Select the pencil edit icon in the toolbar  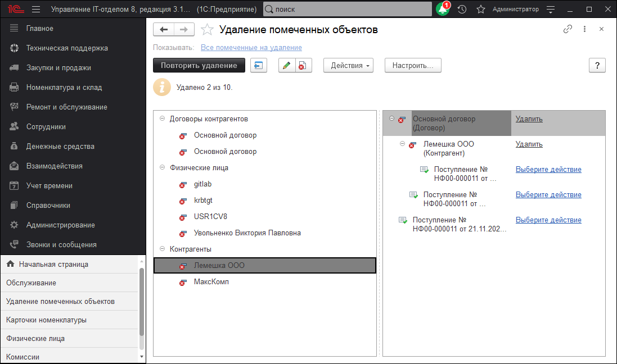(x=287, y=65)
